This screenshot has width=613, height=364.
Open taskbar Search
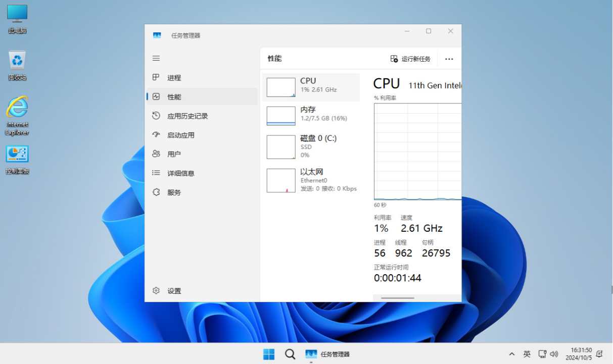[290, 354]
